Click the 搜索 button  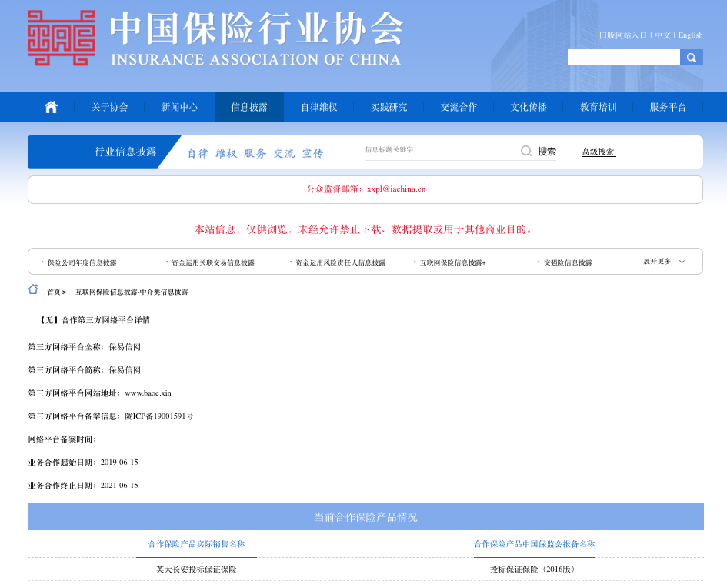547,151
